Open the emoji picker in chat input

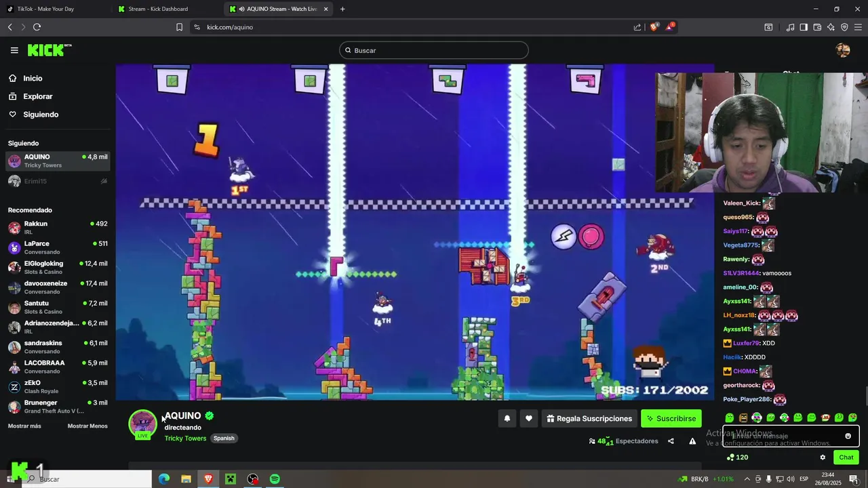pyautogui.click(x=848, y=436)
